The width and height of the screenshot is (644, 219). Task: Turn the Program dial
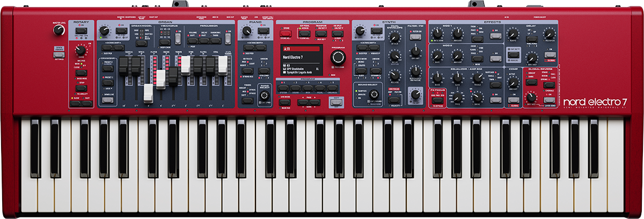pos(339,58)
